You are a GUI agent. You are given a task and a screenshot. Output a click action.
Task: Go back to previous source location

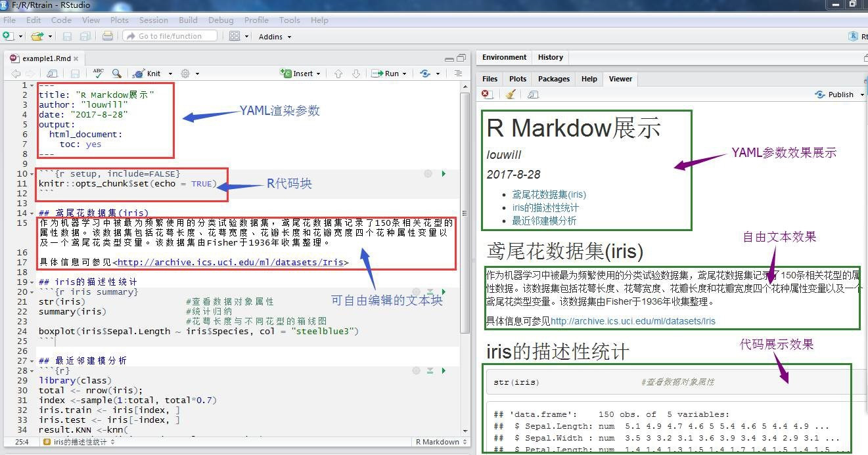click(15, 74)
